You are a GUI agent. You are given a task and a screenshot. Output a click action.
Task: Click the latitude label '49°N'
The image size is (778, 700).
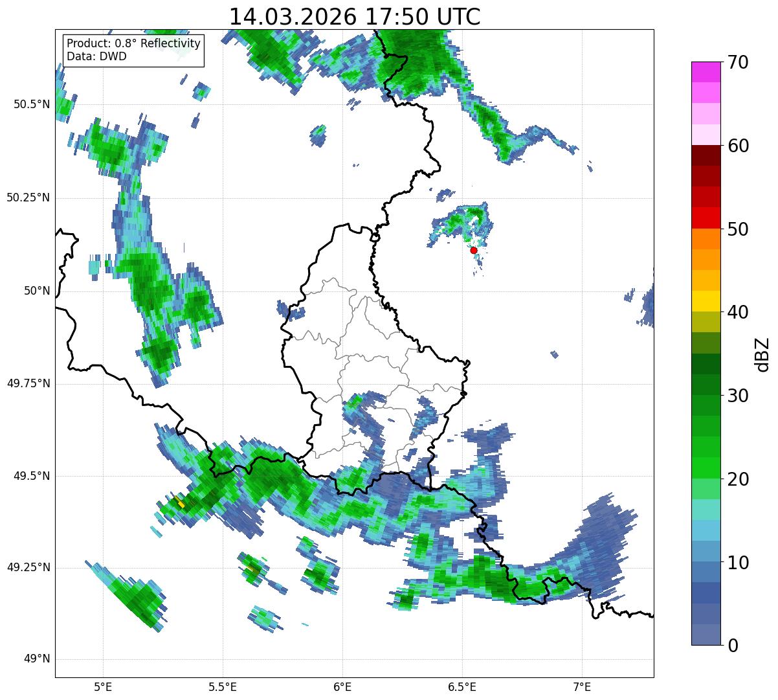[37, 659]
